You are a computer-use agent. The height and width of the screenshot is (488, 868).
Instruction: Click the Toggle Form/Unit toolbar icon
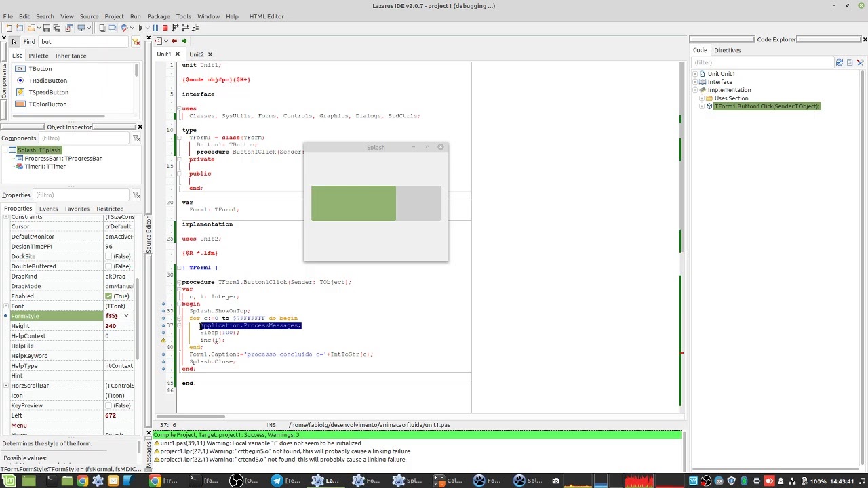coord(69,28)
